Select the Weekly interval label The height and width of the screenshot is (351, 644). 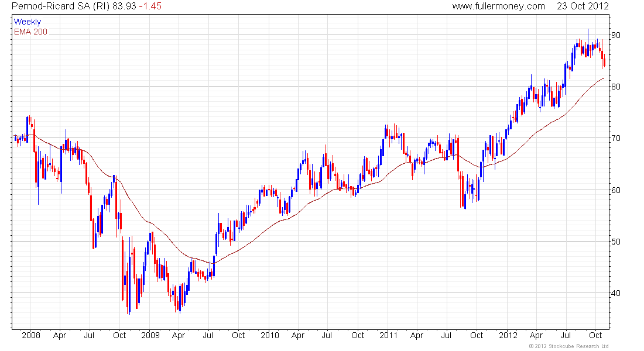point(28,22)
